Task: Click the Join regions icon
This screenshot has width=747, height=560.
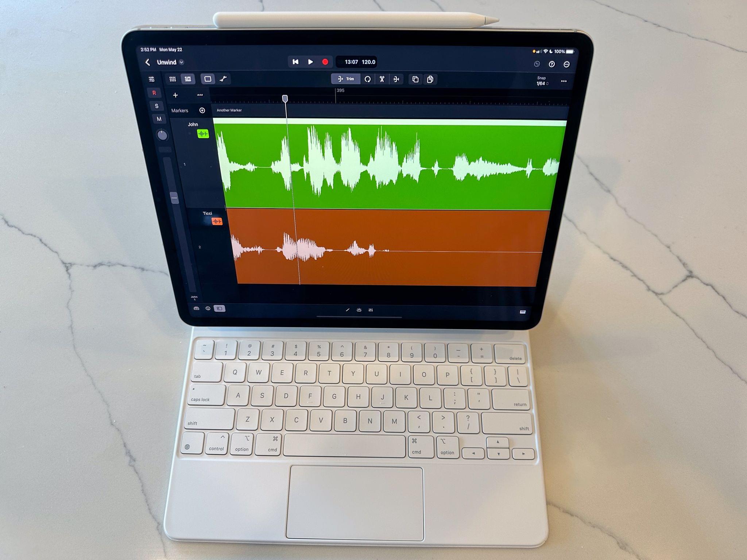Action: (396, 79)
